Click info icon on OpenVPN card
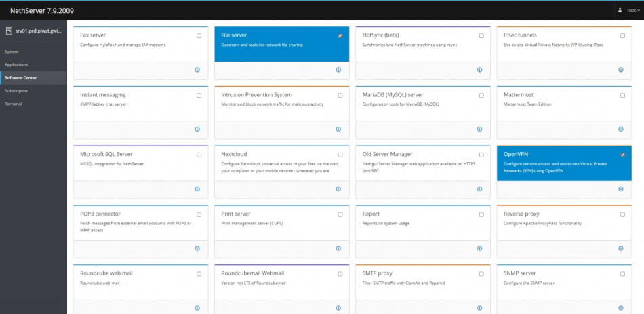 [x=620, y=189]
